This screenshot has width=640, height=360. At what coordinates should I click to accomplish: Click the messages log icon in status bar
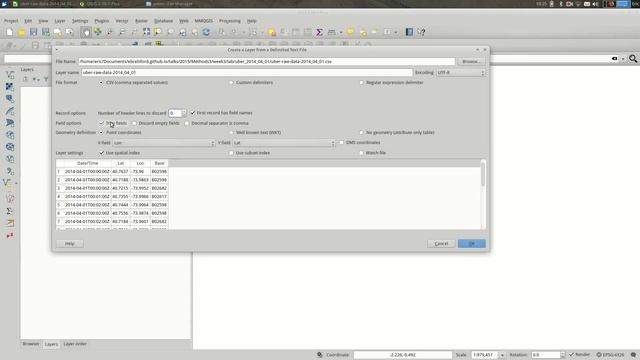point(633,355)
